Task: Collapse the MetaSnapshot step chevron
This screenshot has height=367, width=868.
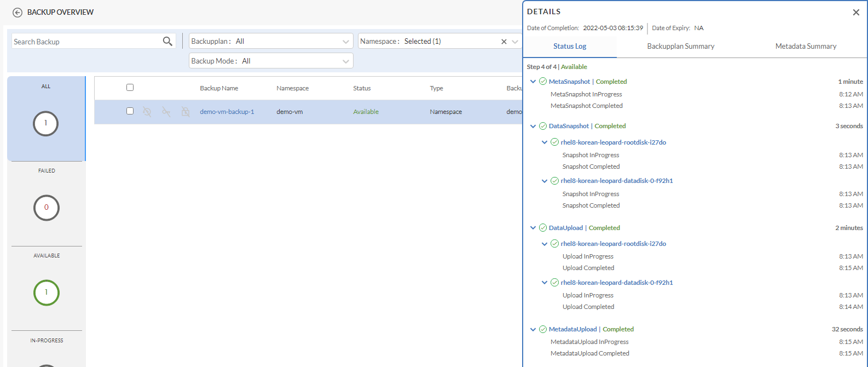Action: pos(533,82)
